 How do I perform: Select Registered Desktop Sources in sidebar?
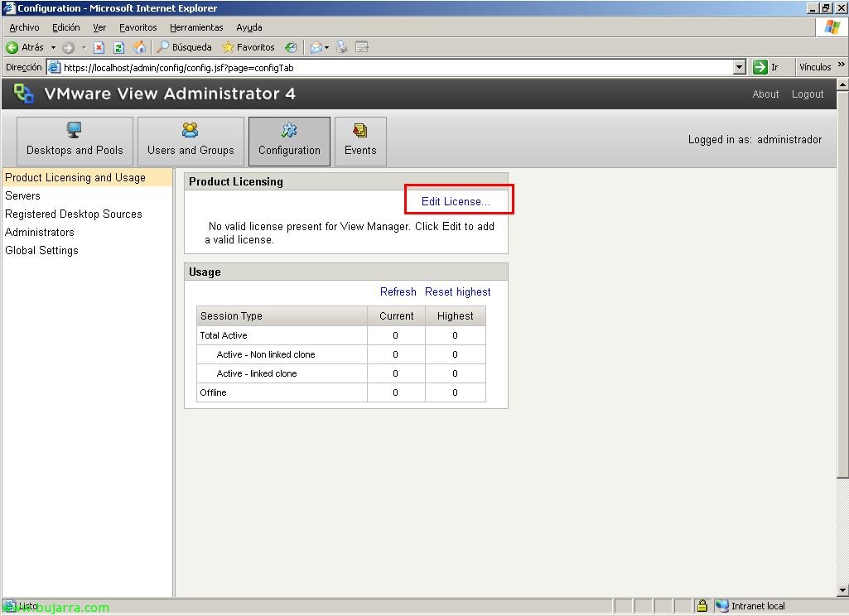pyautogui.click(x=74, y=214)
